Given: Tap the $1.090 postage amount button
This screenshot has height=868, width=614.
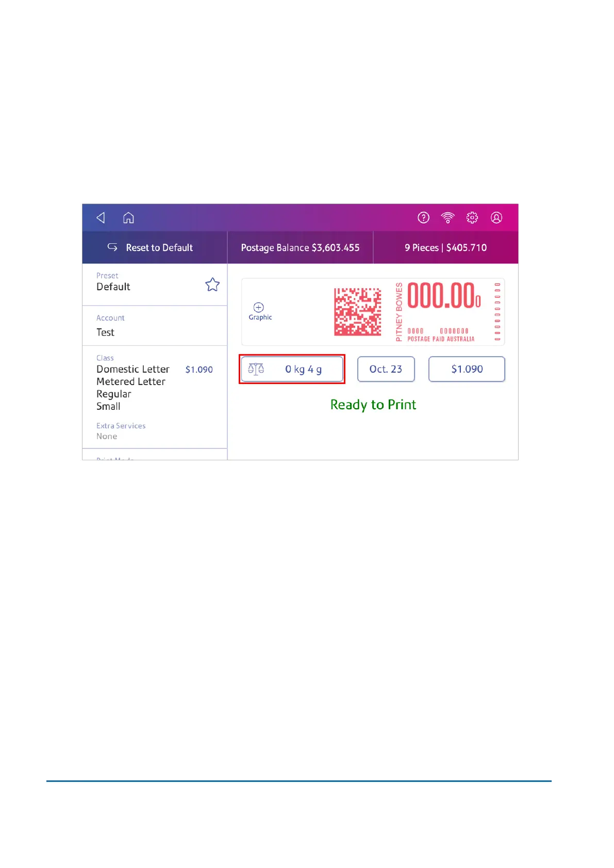Looking at the screenshot, I should tap(467, 369).
